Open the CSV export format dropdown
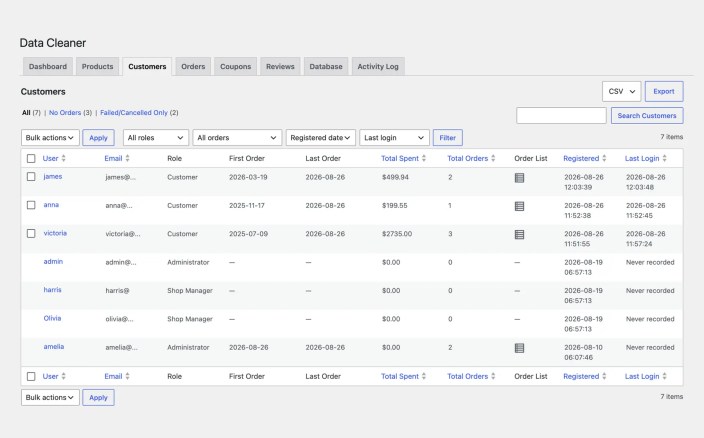The image size is (704, 438). click(621, 92)
